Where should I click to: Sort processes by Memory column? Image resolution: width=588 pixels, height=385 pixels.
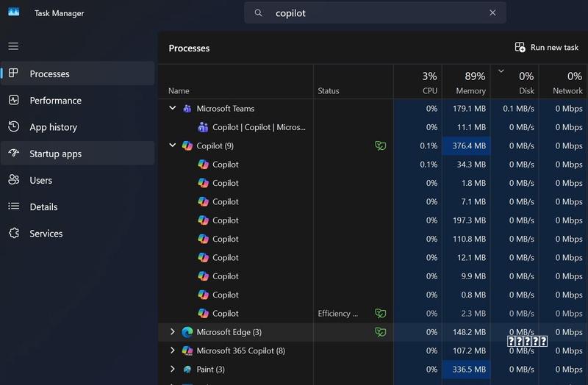(x=467, y=82)
